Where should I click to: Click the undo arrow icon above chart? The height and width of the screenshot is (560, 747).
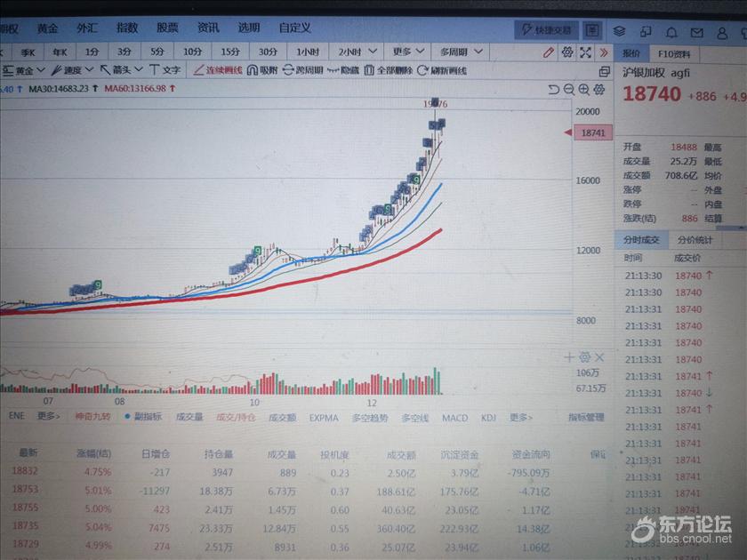pyautogui.click(x=553, y=89)
